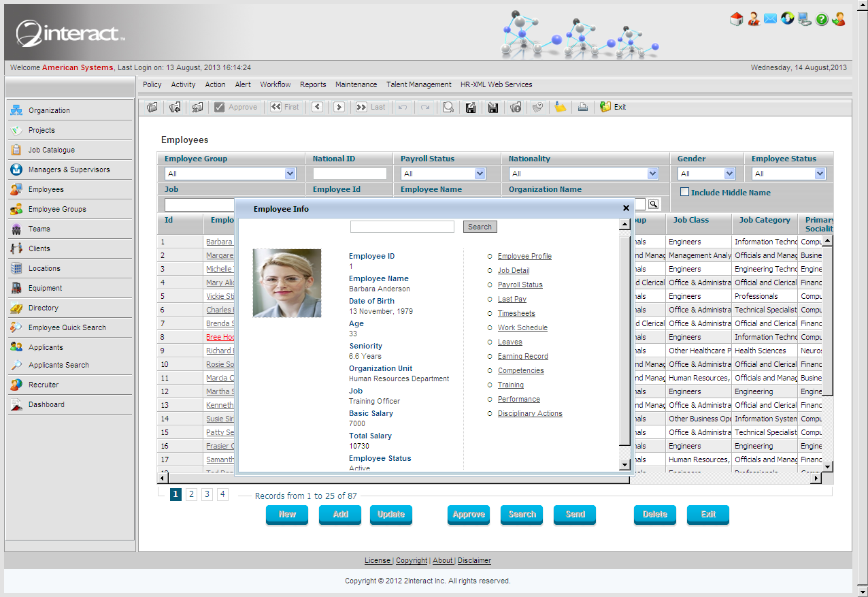Open the Payroll Status link in popup

[x=520, y=285]
